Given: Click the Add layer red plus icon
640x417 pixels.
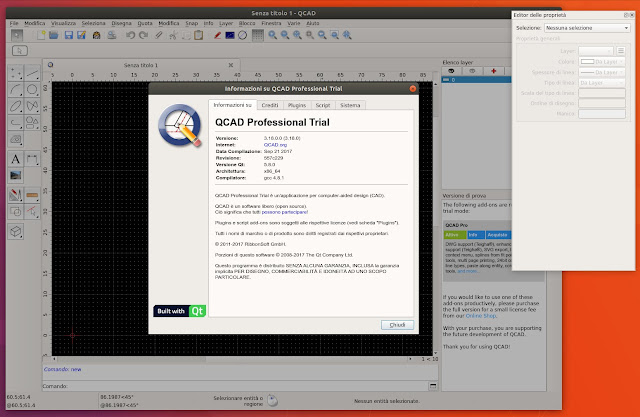Looking at the screenshot, I should click(x=494, y=71).
